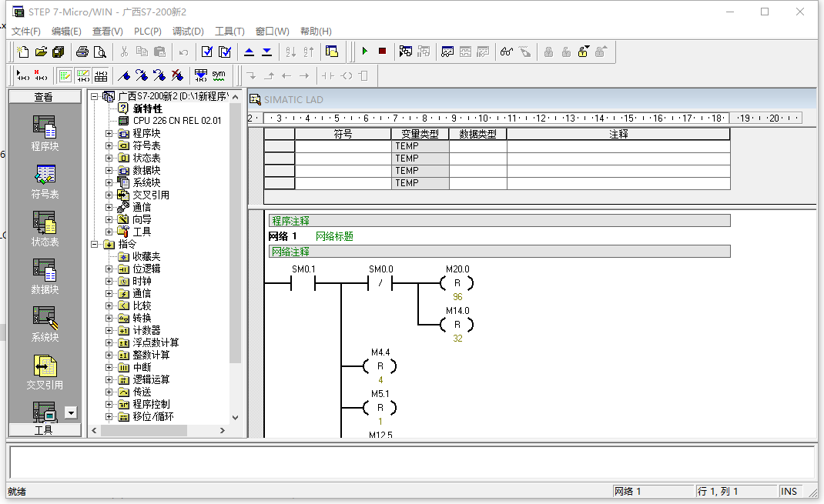This screenshot has width=824, height=504.
Task: Toggle a bookmark with the blue flag icon
Action: (124, 75)
